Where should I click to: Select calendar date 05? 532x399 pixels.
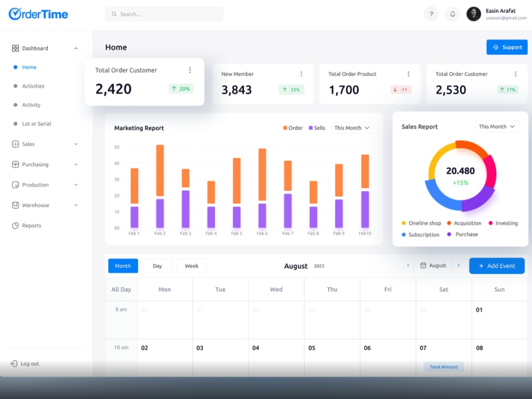pos(311,348)
